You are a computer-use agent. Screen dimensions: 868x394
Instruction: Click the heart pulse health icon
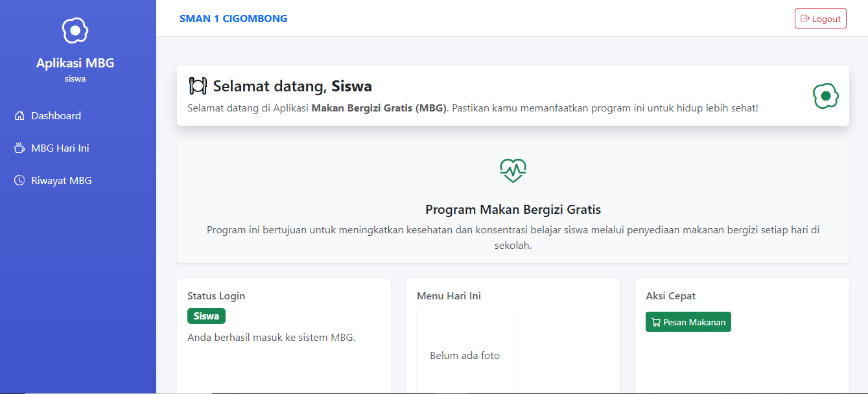pos(513,170)
